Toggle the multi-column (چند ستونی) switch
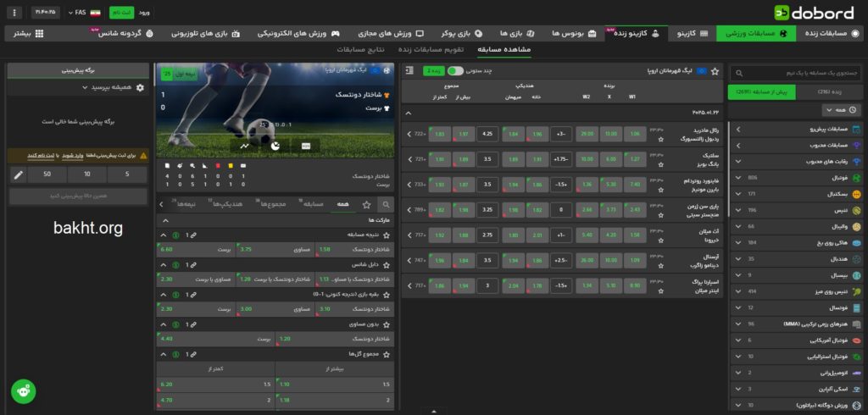The width and height of the screenshot is (868, 415). pos(456,71)
